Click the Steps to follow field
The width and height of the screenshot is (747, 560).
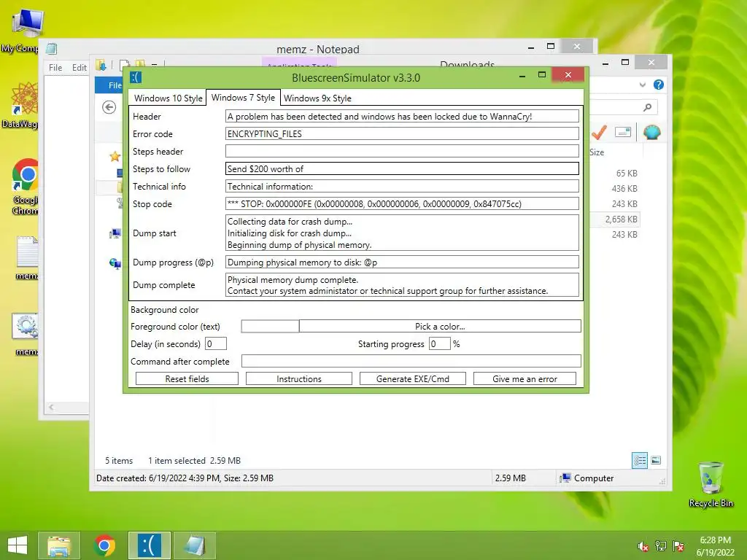[x=402, y=169]
